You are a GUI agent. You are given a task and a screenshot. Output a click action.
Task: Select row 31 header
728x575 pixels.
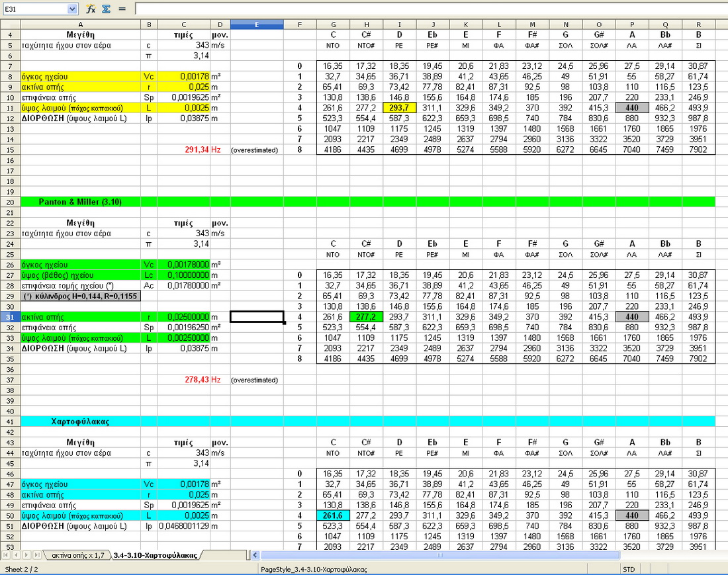pyautogui.click(x=10, y=317)
